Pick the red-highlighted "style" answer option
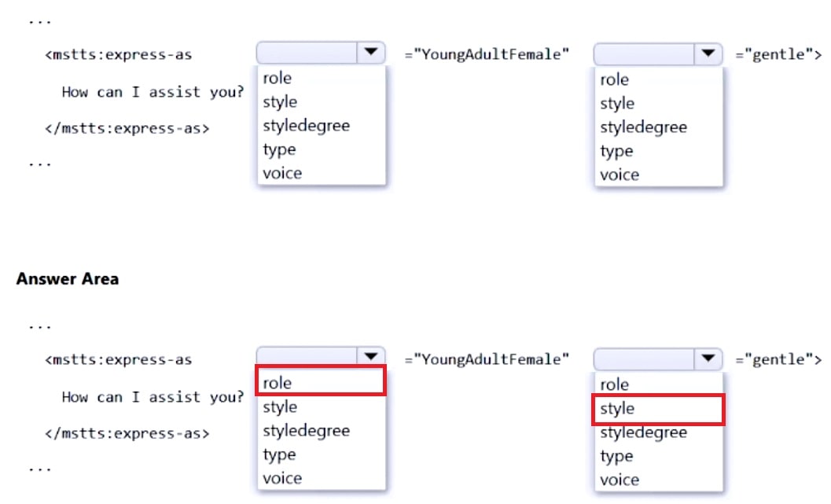This screenshot has height=504, width=831. point(616,408)
